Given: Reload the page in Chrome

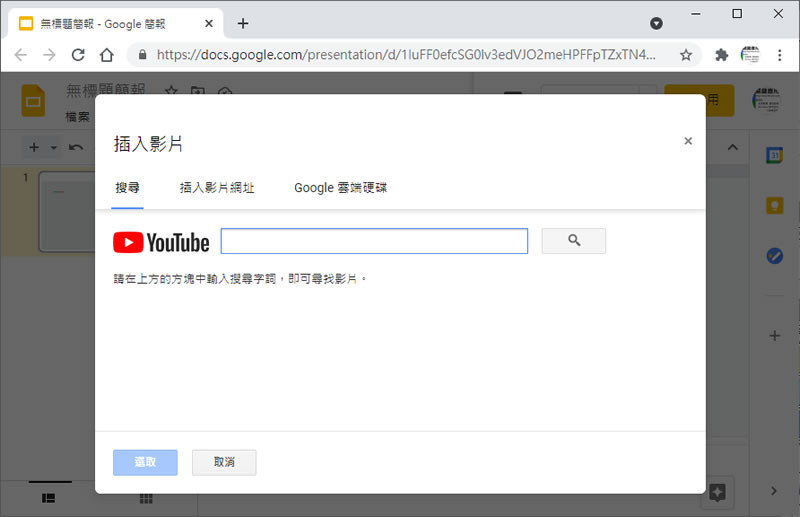Looking at the screenshot, I should [78, 55].
